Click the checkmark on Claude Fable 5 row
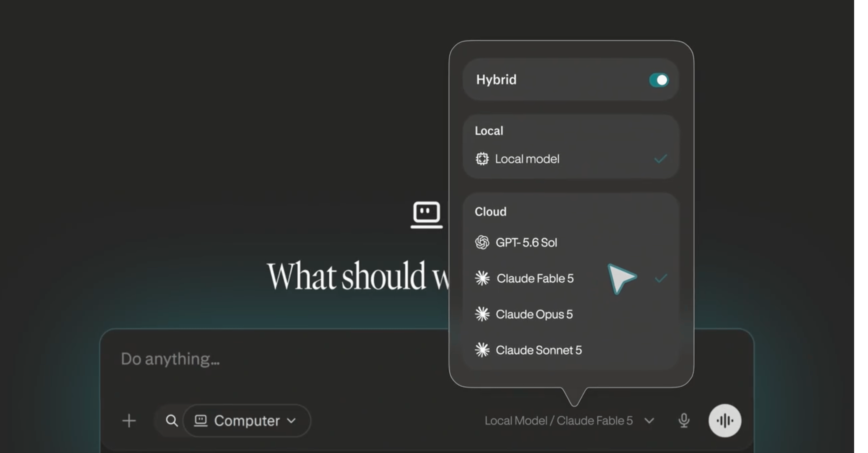The image size is (868, 453). click(661, 279)
